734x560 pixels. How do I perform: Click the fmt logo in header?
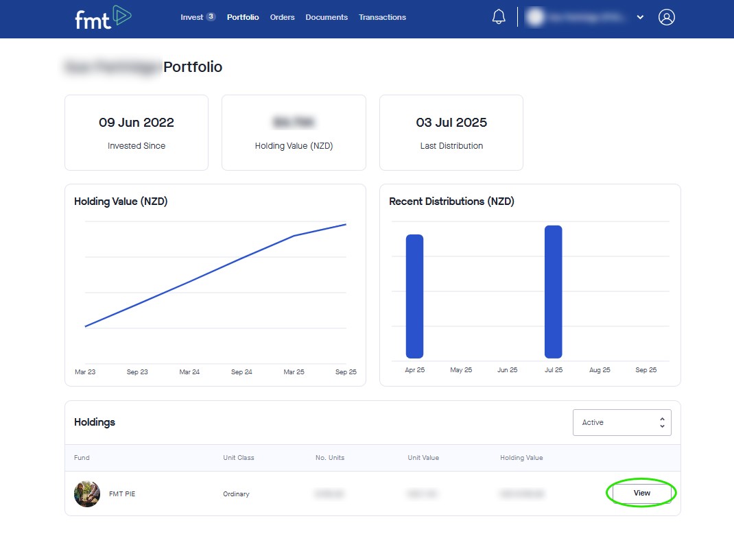[x=103, y=18]
